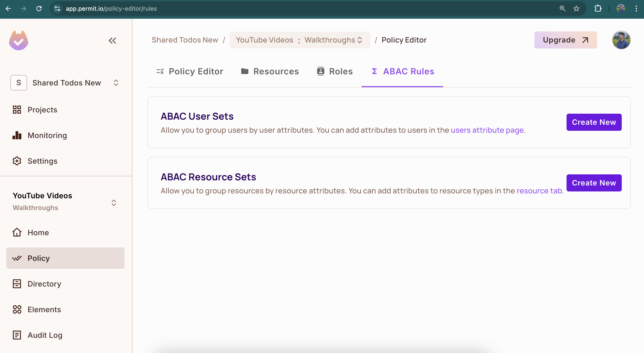Click the ABAC Resource Sets heading
Viewport: 644px width, 353px height.
point(208,177)
